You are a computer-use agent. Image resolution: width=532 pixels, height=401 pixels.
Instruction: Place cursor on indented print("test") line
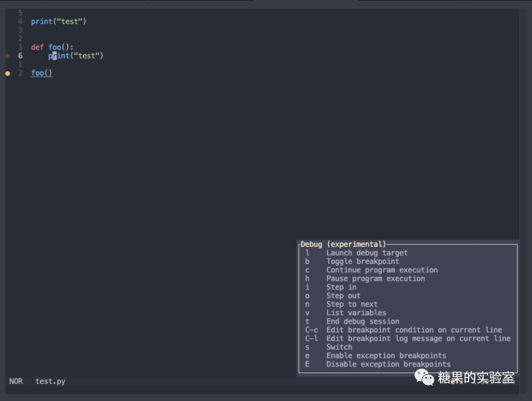click(x=75, y=56)
